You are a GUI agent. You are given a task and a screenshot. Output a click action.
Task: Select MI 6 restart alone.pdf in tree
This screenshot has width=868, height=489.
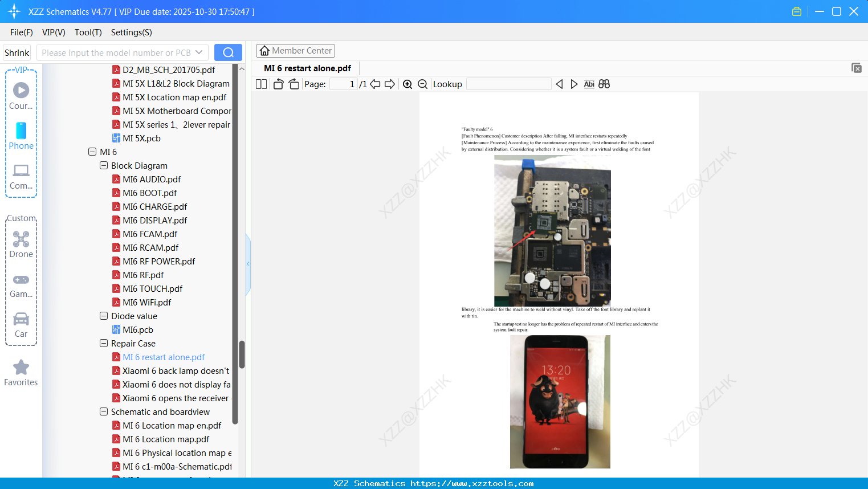tap(164, 357)
